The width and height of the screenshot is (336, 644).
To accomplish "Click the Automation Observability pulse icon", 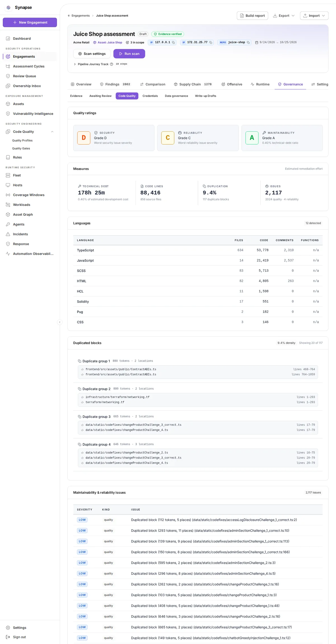I will coord(8,254).
